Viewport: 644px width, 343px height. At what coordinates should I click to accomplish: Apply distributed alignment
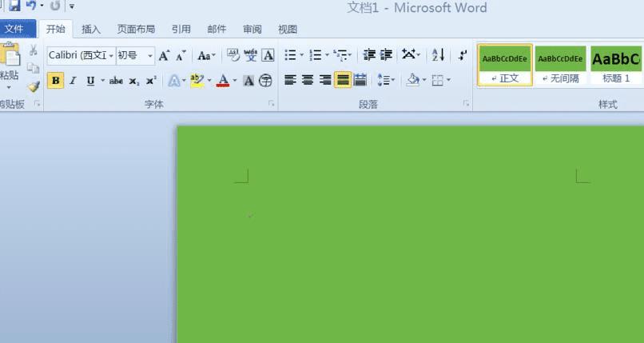(360, 80)
